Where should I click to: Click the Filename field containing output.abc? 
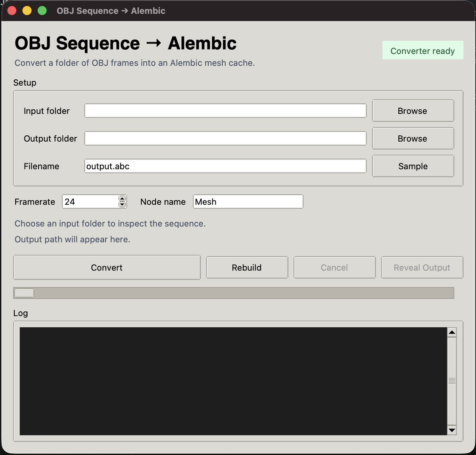pyautogui.click(x=225, y=166)
